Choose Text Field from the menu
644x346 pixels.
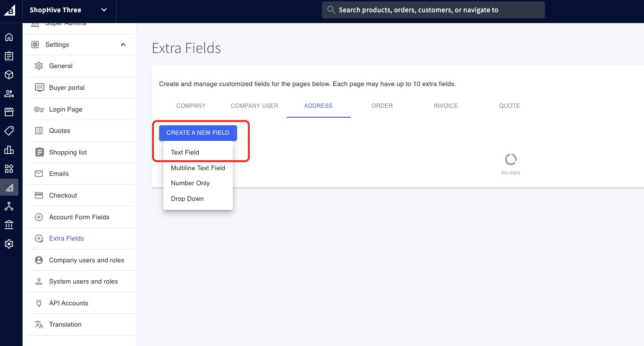pyautogui.click(x=185, y=152)
